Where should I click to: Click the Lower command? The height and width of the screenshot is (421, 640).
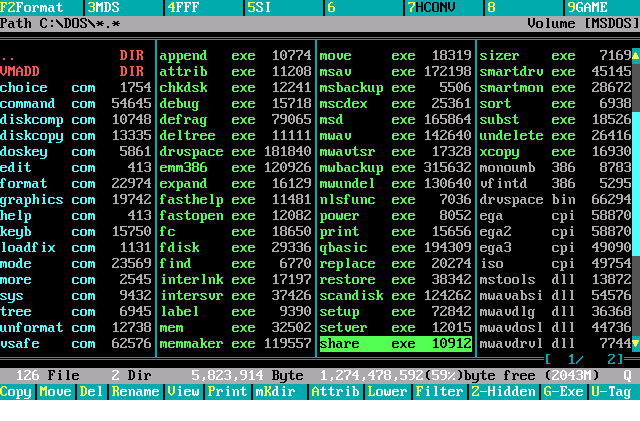[x=387, y=392]
